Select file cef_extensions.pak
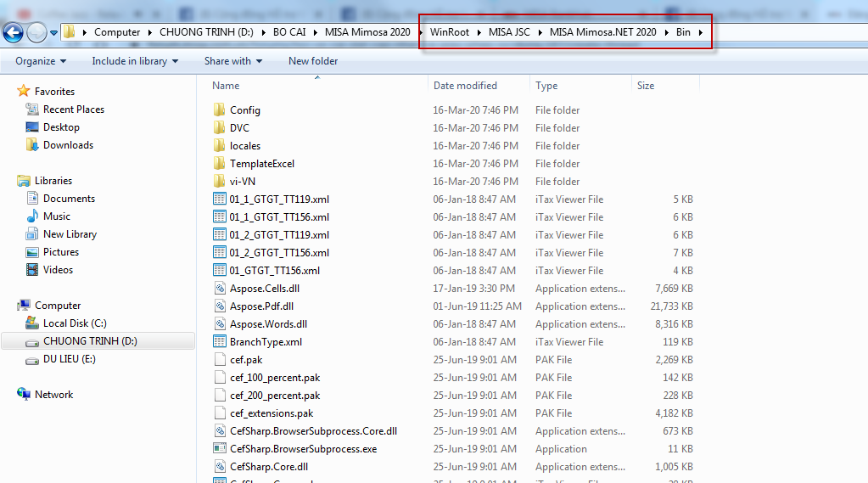The height and width of the screenshot is (483, 868). point(272,413)
